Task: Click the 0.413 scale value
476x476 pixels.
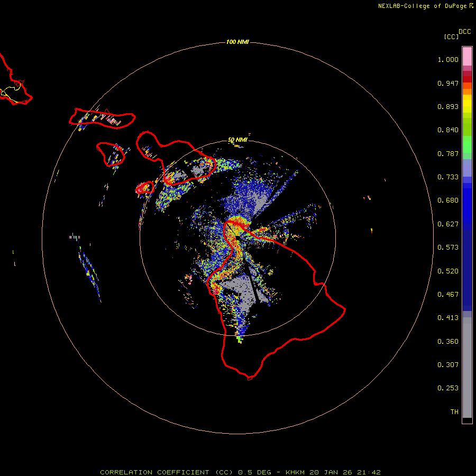Action: point(448,318)
